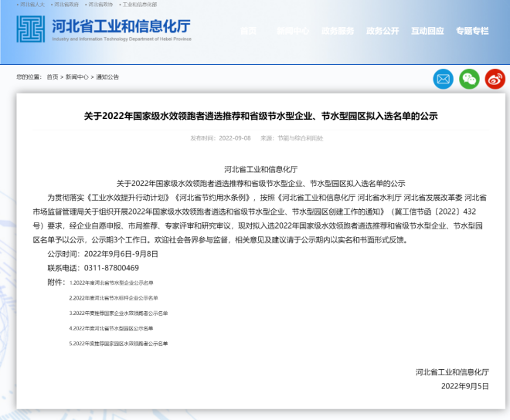Open attachment 2: 节水标杆企业公示名单
Viewport: 510px width, 420px height.
coord(113,298)
